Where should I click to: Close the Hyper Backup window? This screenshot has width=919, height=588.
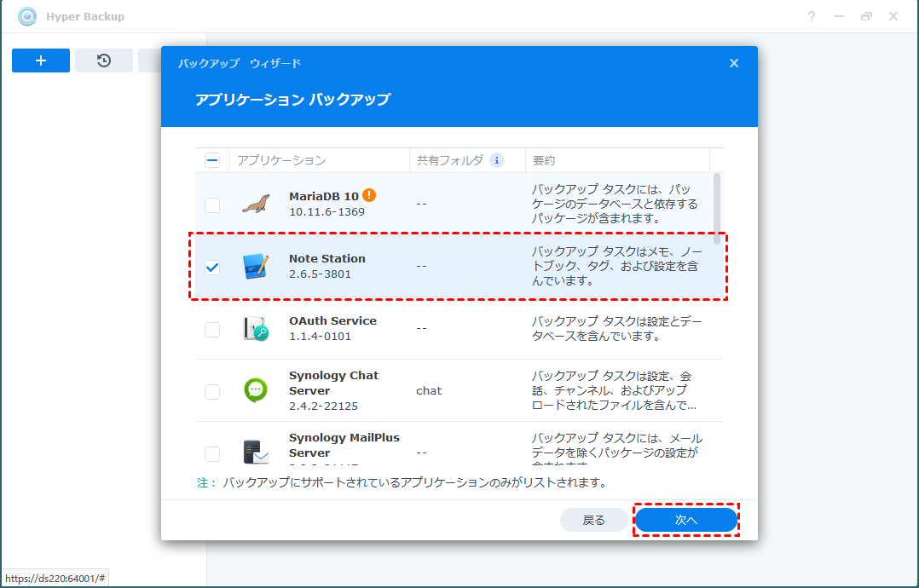coord(893,16)
